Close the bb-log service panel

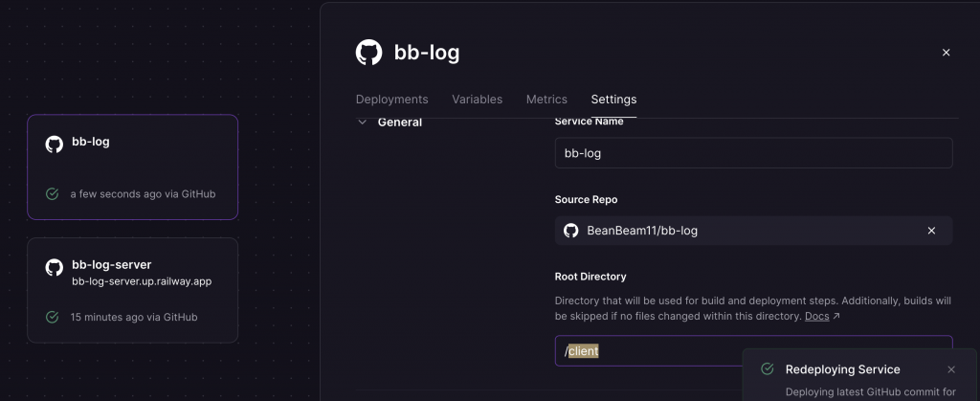946,53
